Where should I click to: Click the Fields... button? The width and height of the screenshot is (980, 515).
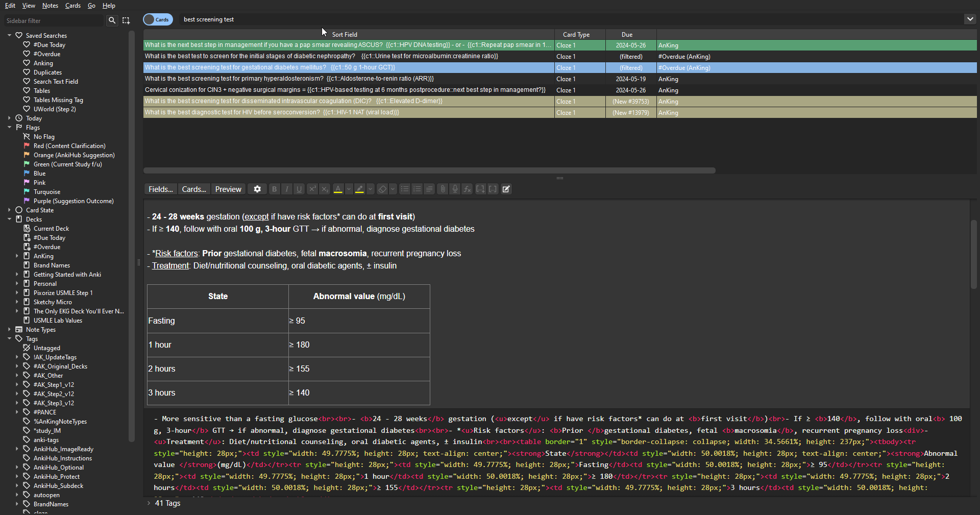tap(160, 189)
